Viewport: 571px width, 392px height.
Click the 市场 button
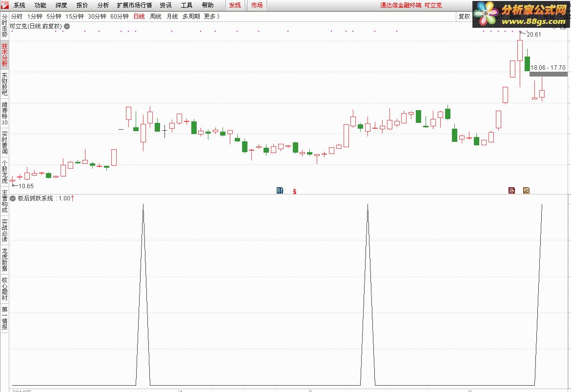(x=257, y=5)
